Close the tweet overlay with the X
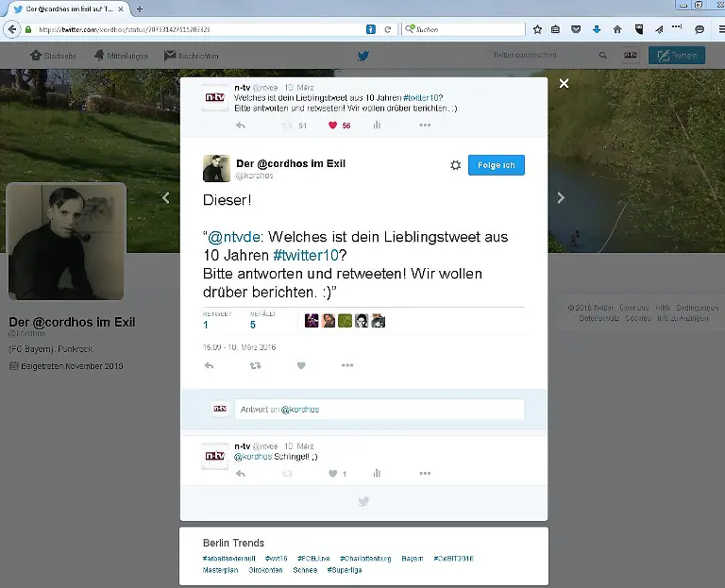Image resolution: width=725 pixels, height=588 pixels. tap(564, 83)
